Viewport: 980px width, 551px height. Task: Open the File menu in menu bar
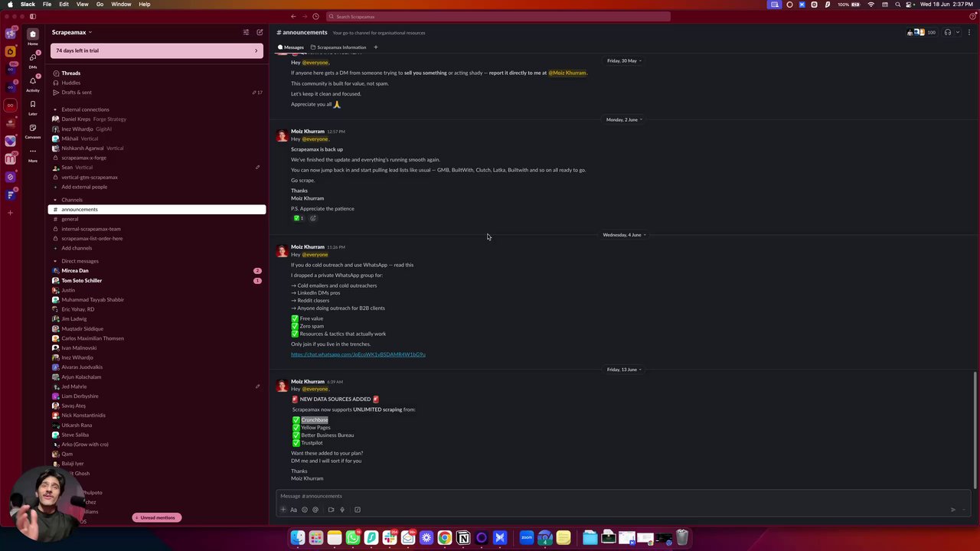pyautogui.click(x=47, y=4)
